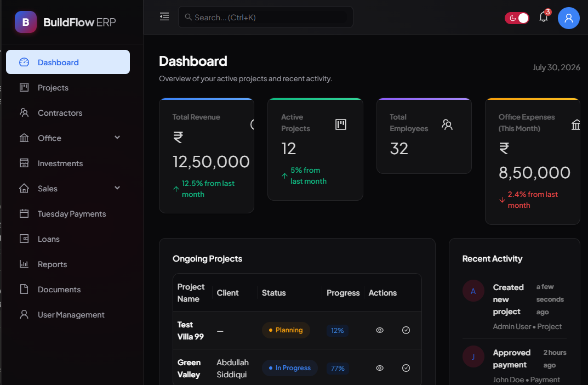Click the Progress column header
The image size is (588, 385).
point(343,293)
